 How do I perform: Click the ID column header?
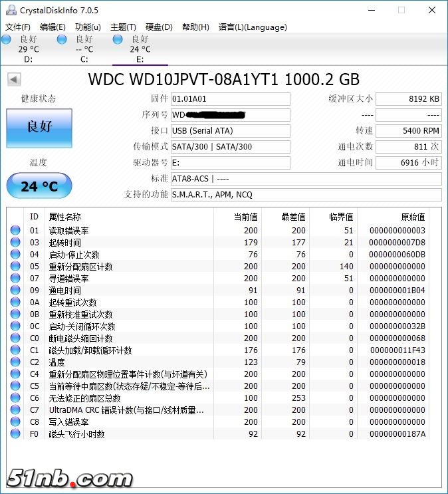point(34,217)
